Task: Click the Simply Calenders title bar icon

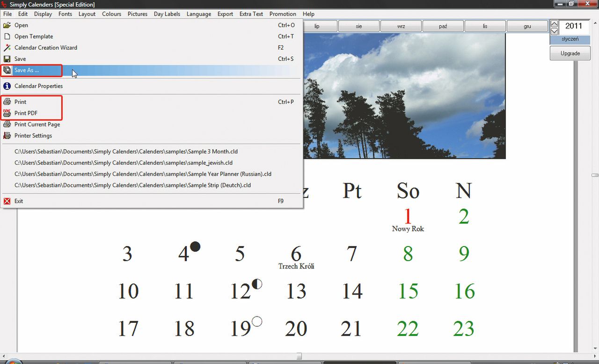Action: 4,4
